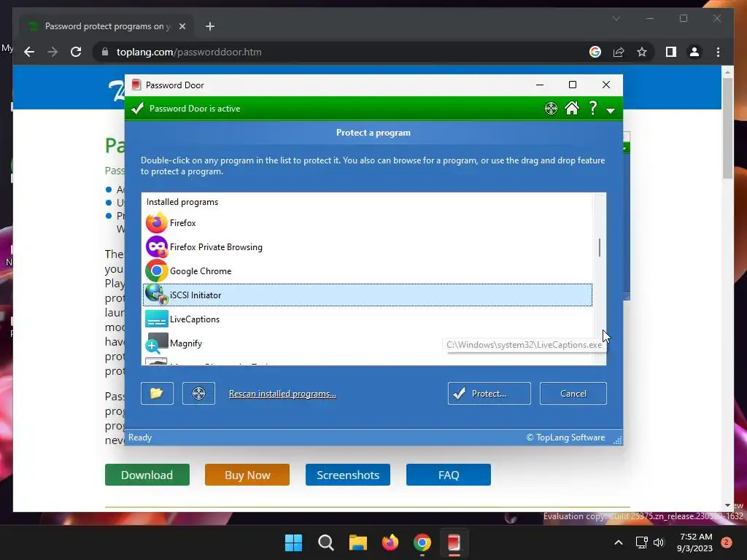The height and width of the screenshot is (560, 747).
Task: Click the crosshair target icon in Password Door header
Action: pos(551,109)
